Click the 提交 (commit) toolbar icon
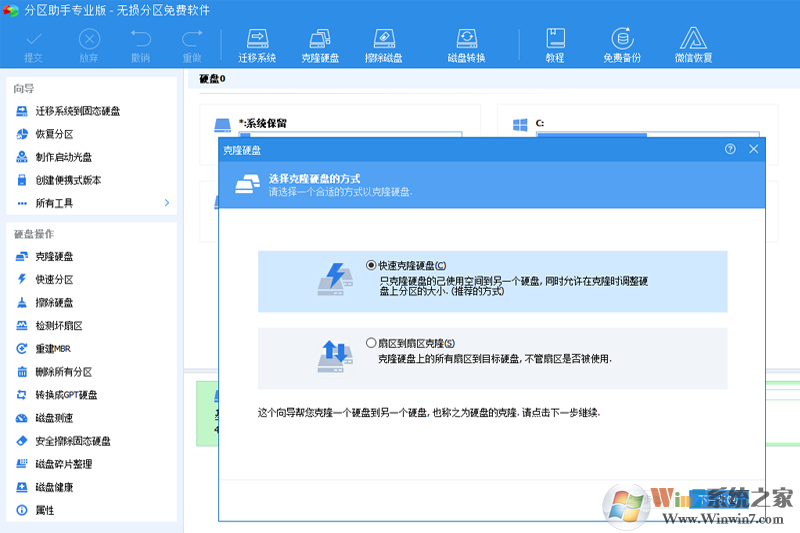Viewport: 800px width, 533px height. (34, 46)
